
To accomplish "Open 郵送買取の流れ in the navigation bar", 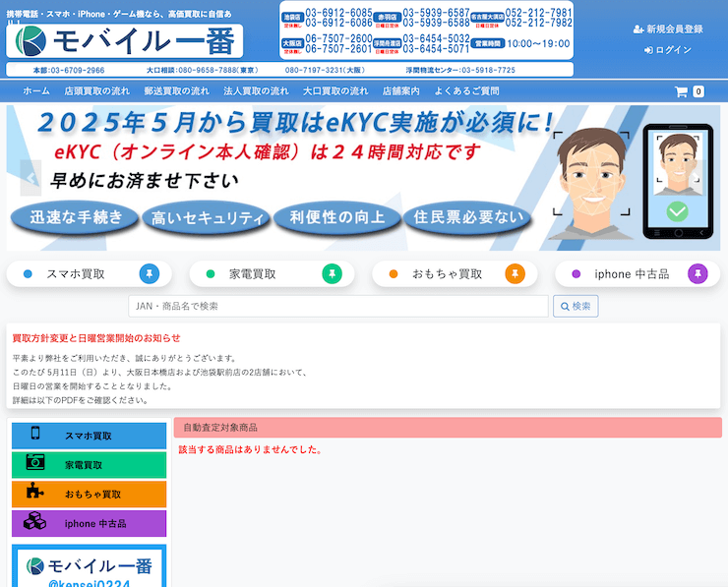I will coord(176,90).
